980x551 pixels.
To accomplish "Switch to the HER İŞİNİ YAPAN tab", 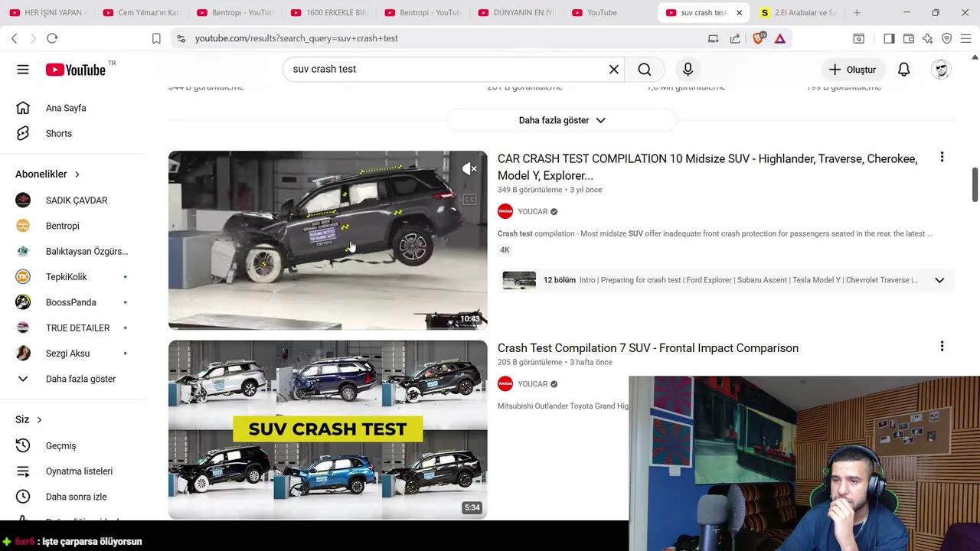I will pos(47,13).
